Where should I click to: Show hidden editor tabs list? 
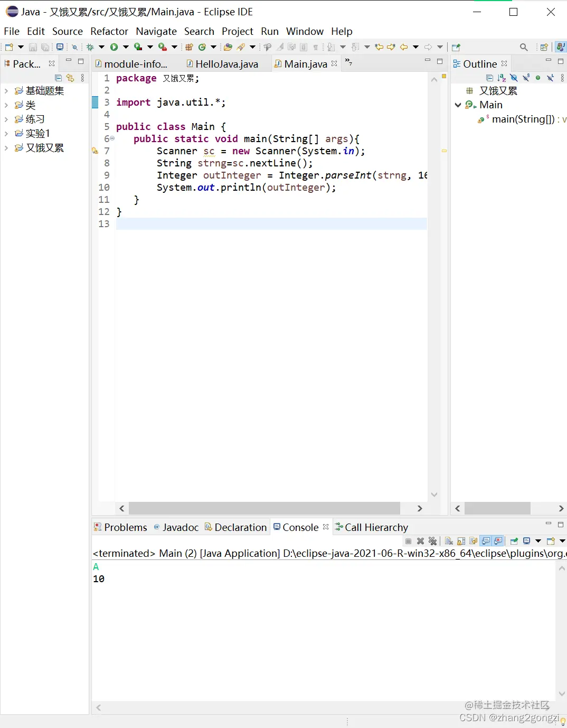(348, 62)
